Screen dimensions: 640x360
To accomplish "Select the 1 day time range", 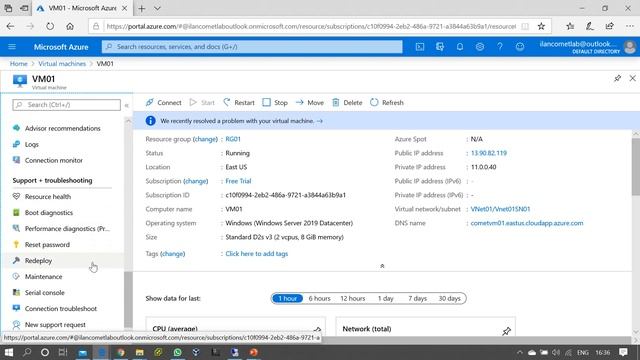I will (385, 298).
